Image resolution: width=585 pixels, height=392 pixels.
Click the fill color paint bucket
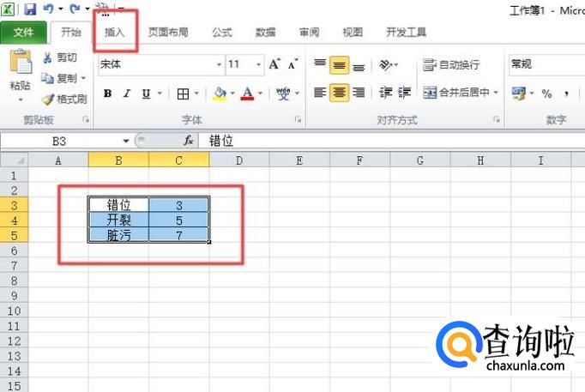[x=220, y=93]
